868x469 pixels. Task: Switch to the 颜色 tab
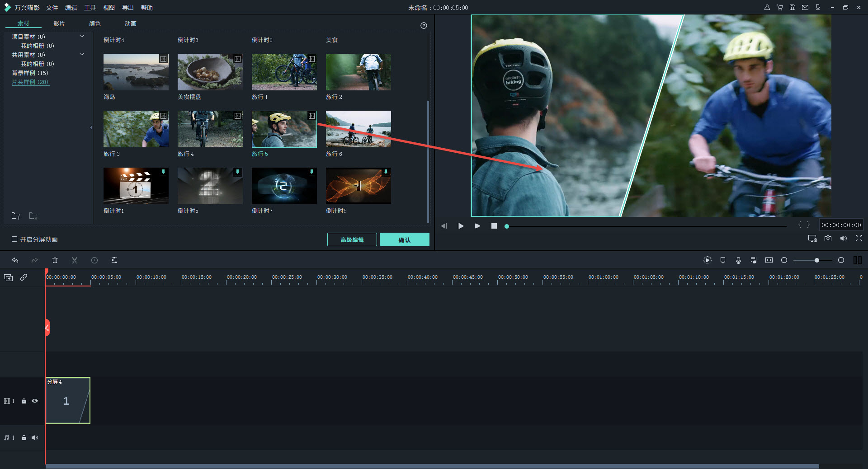pos(94,23)
